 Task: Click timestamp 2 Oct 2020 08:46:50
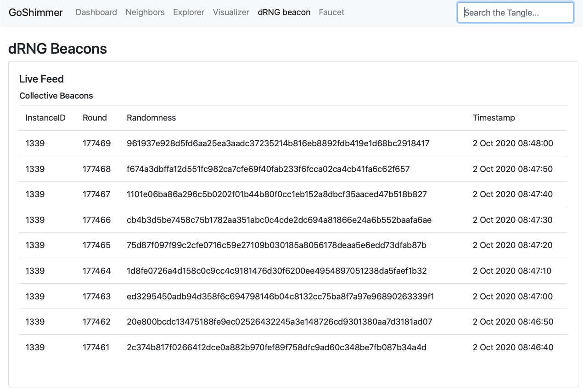coord(513,322)
